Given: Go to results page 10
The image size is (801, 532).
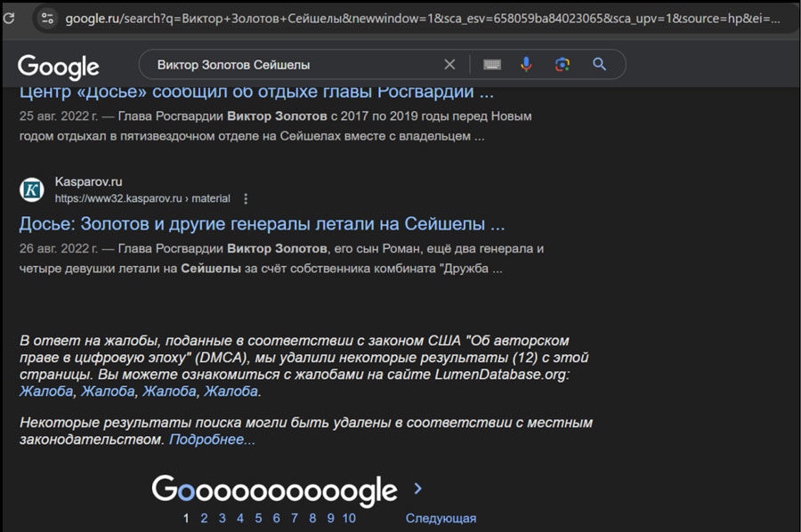Looking at the screenshot, I should [349, 519].
